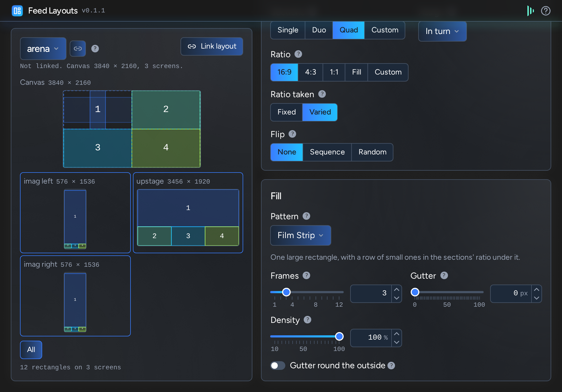Click the Frames number input field

tap(371, 293)
